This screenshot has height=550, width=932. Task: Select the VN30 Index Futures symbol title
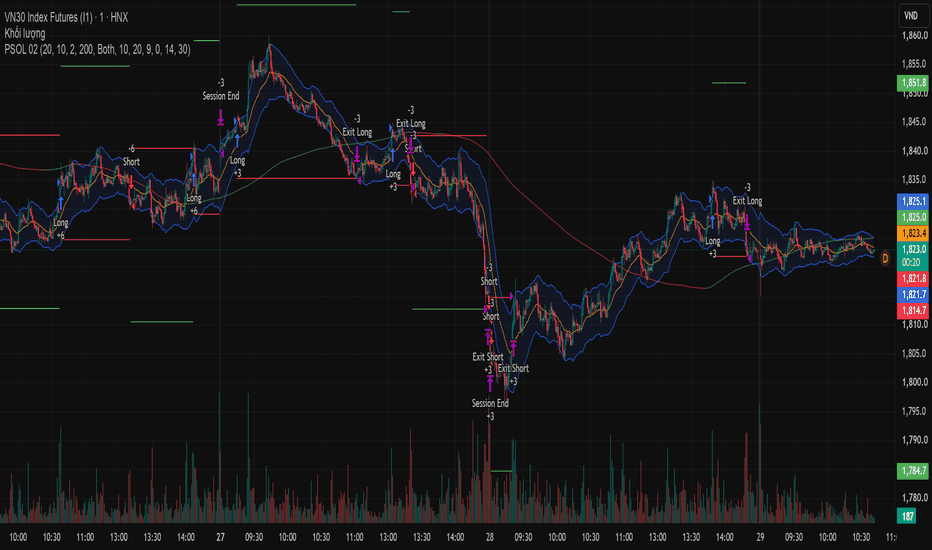pos(66,17)
